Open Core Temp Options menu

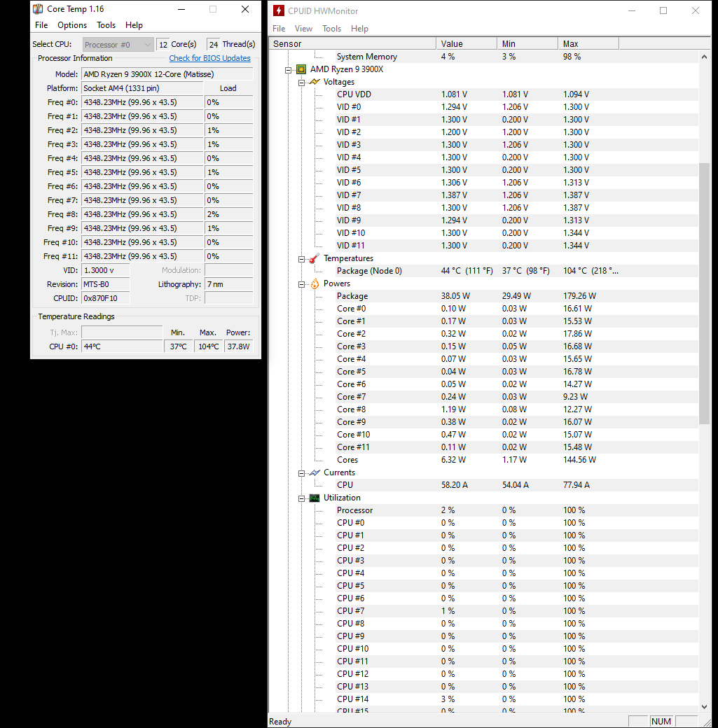click(x=72, y=25)
